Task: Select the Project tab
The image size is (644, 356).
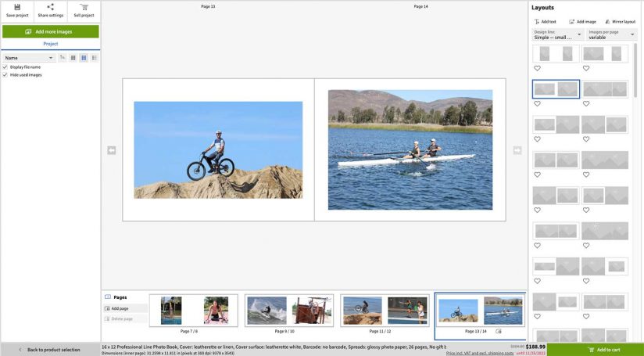Action: click(x=50, y=44)
